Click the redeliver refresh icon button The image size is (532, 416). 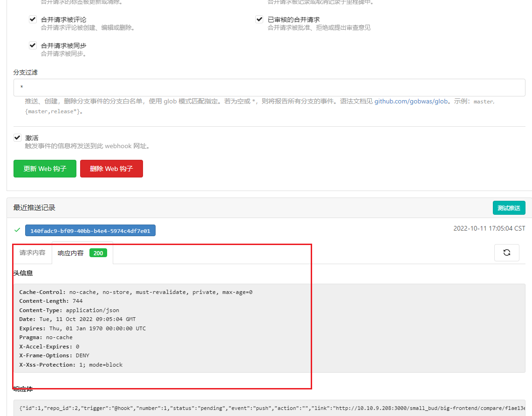pyautogui.click(x=506, y=252)
